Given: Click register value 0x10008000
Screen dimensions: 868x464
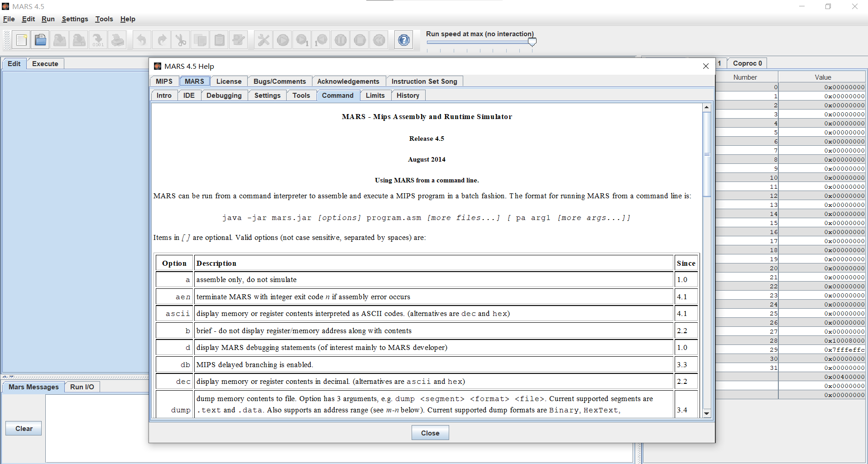Looking at the screenshot, I should (822, 340).
